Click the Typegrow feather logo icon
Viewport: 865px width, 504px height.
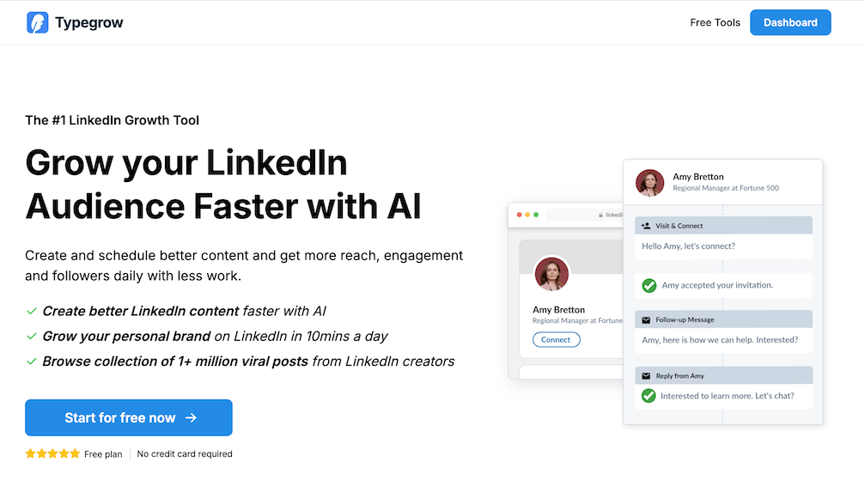pyautogui.click(x=38, y=22)
